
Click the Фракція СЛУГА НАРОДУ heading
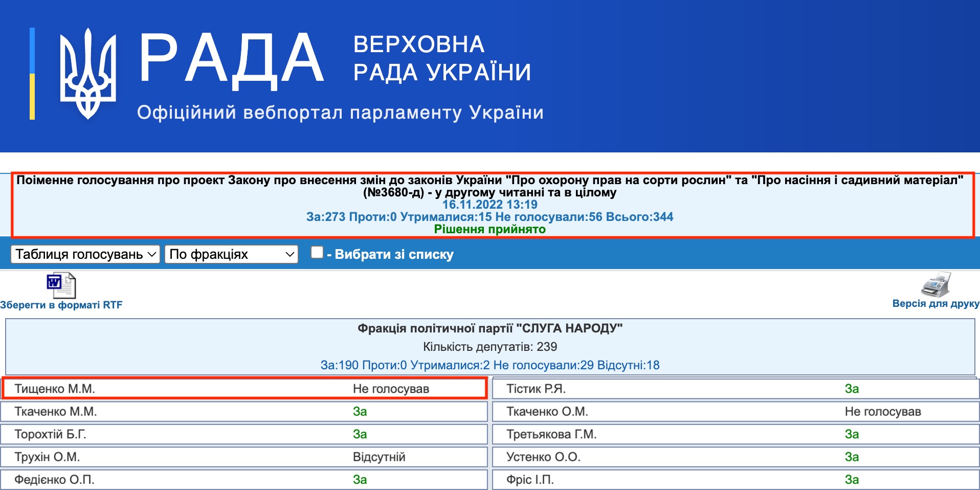tap(490, 328)
